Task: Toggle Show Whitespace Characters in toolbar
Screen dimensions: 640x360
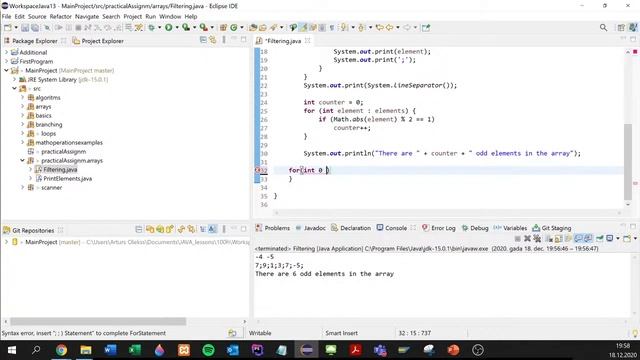Action: (332, 28)
